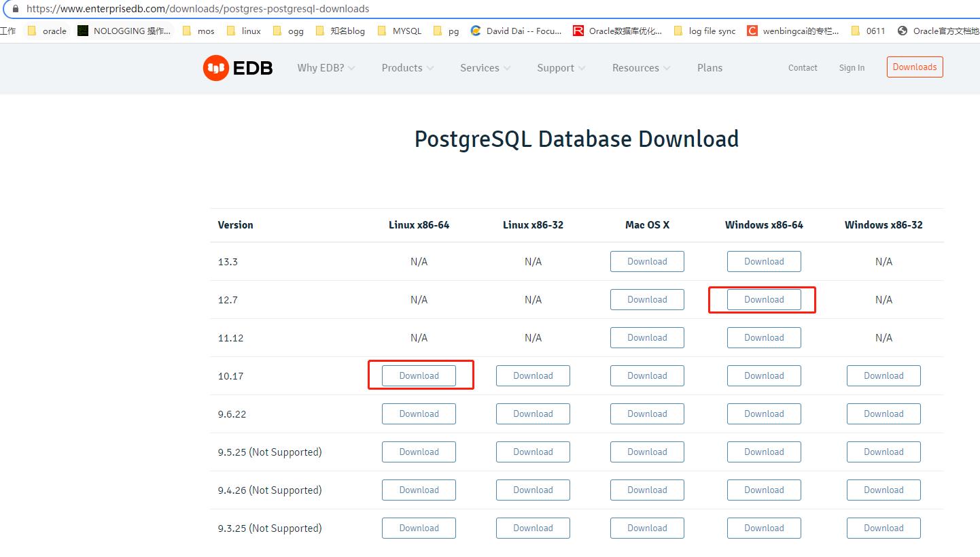Download 11.12 for Mac OS X
This screenshot has width=980, height=557.
pyautogui.click(x=647, y=337)
